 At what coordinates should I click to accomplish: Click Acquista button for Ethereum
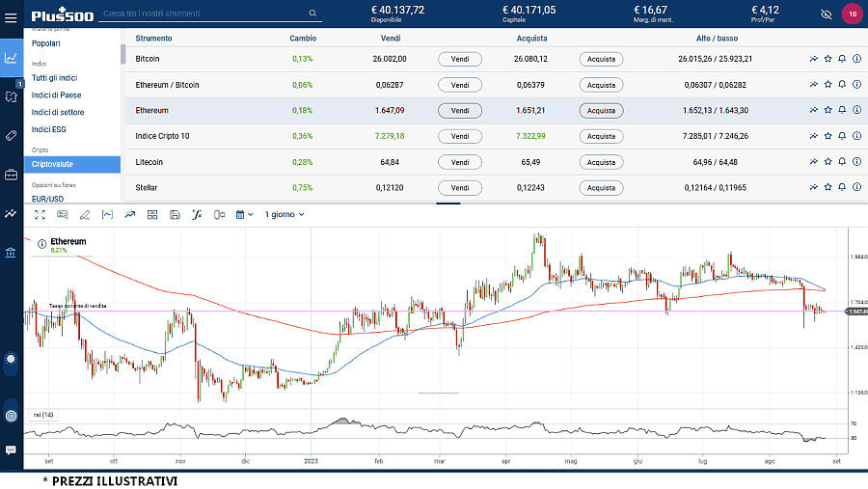point(601,110)
